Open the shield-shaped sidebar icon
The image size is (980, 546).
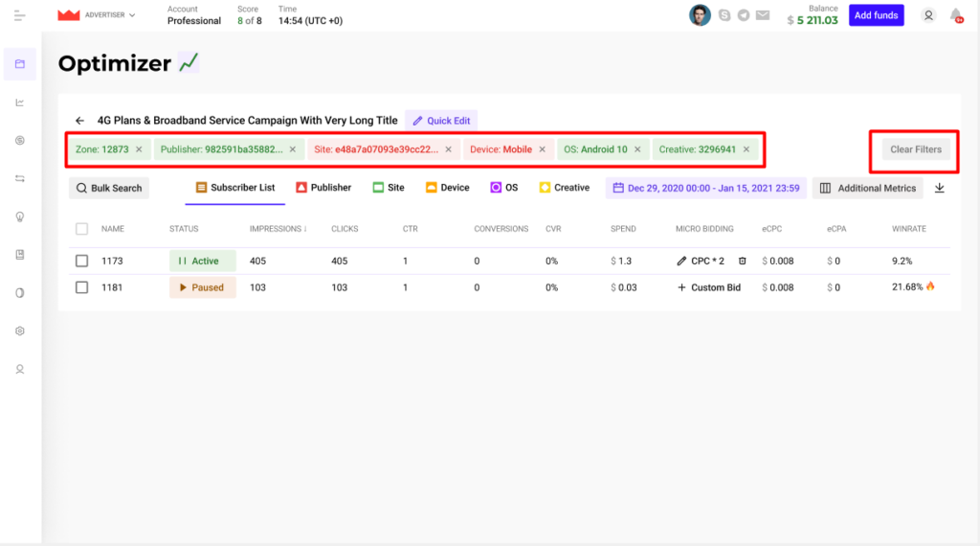pyautogui.click(x=20, y=293)
